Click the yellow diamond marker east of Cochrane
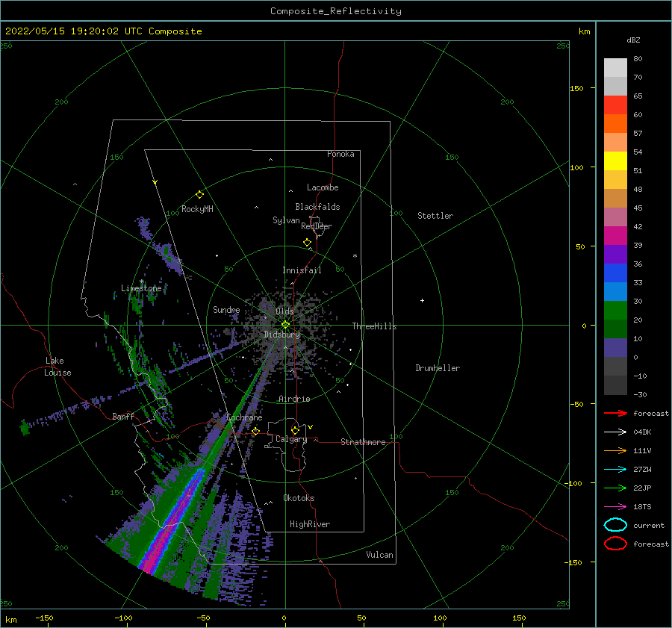Screen dimensions: 672x628 click(x=256, y=431)
